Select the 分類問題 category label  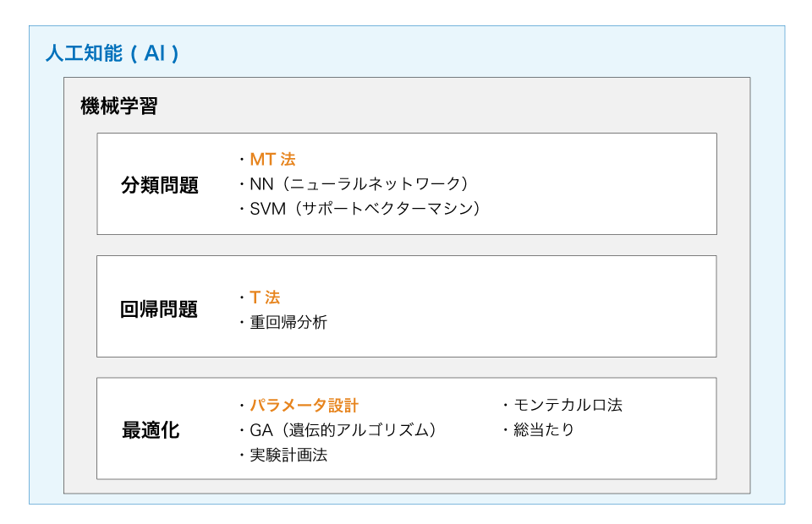160,185
